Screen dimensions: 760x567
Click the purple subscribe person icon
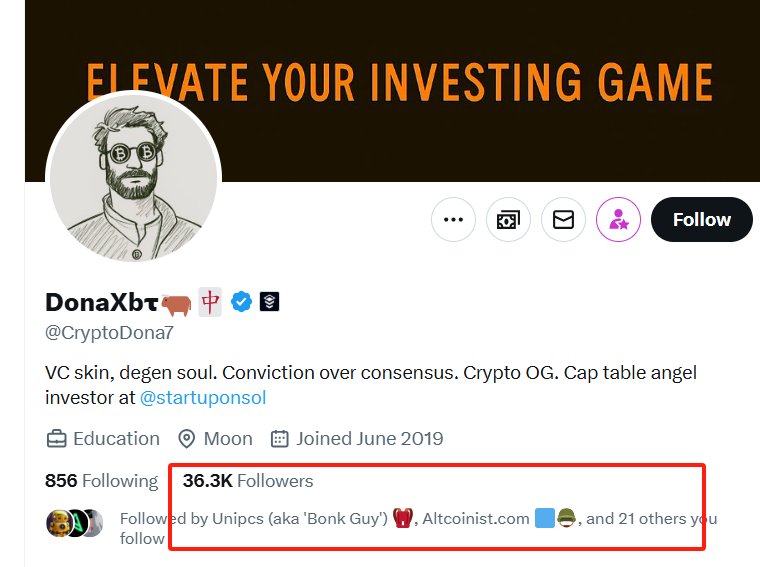click(x=618, y=220)
